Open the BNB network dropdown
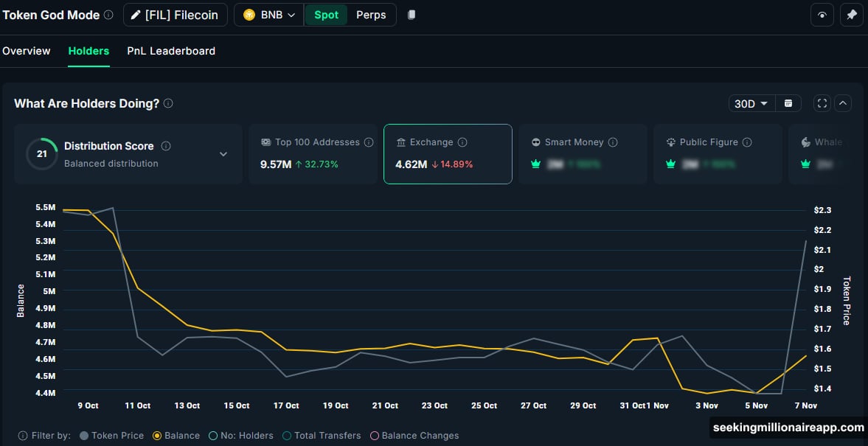868x446 pixels. coord(289,14)
